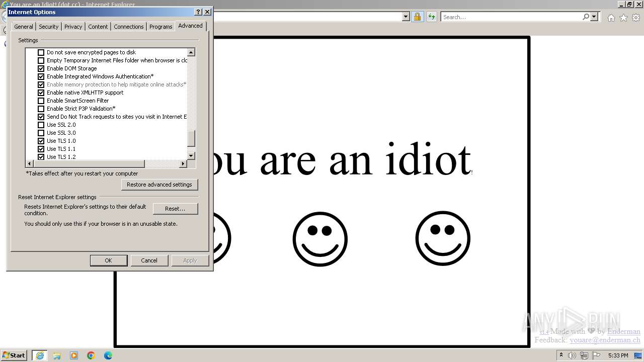Open the Home icon in Internet Explorer

[x=611, y=18]
